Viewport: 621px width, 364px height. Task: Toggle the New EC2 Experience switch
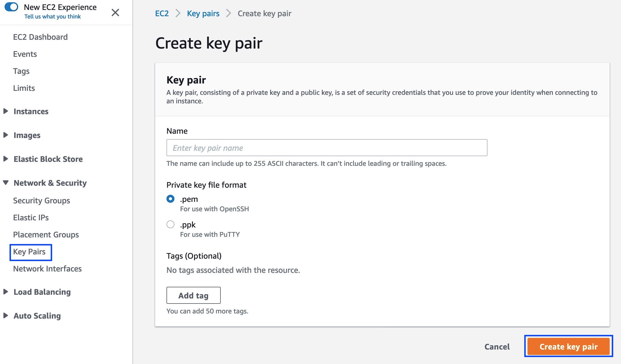pos(11,7)
